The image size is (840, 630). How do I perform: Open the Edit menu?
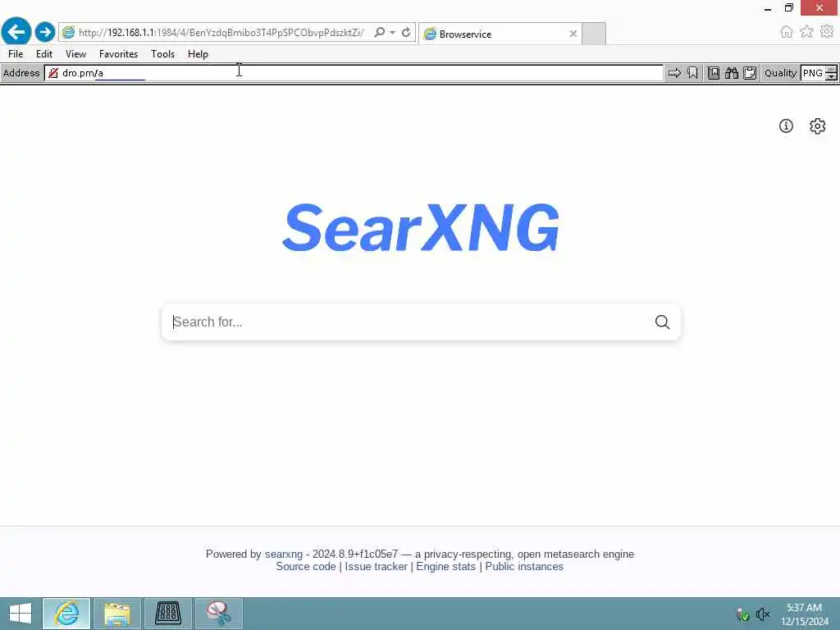[44, 53]
